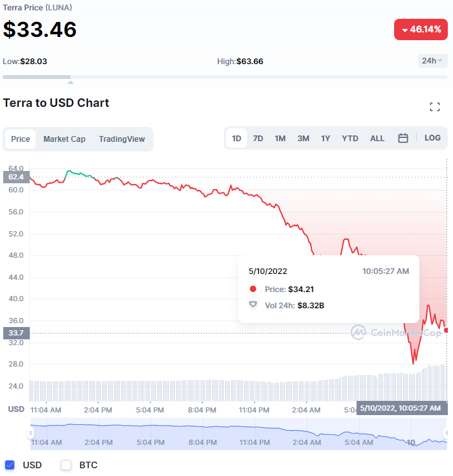The height and width of the screenshot is (476, 453).
Task: Click the right range slider handle
Action: coord(446,433)
